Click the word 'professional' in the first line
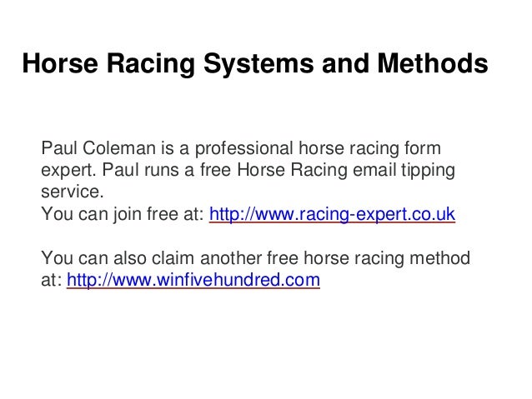Viewport: 532px width, 399px height. point(243,149)
